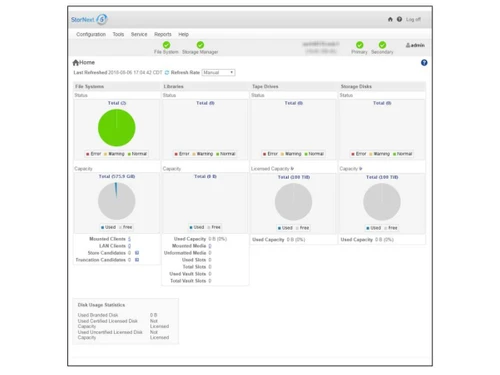Click the Tape Drives licensed capacity pie chart

coord(293,202)
